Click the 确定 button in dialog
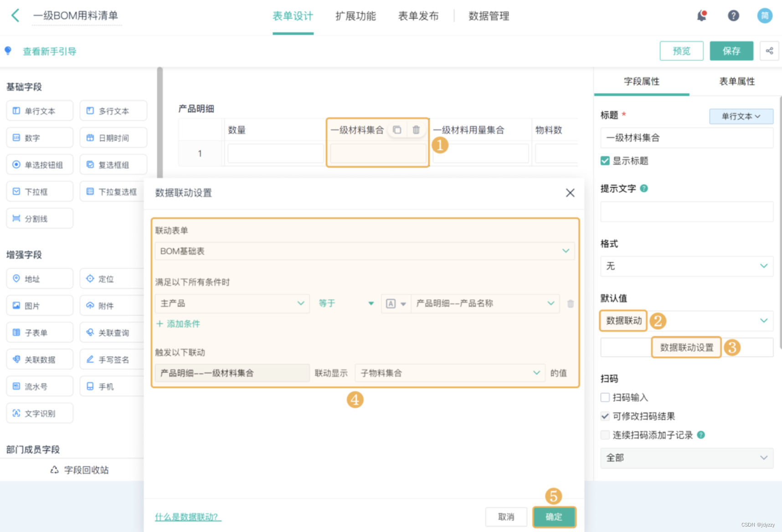The height and width of the screenshot is (532, 782). tap(554, 517)
